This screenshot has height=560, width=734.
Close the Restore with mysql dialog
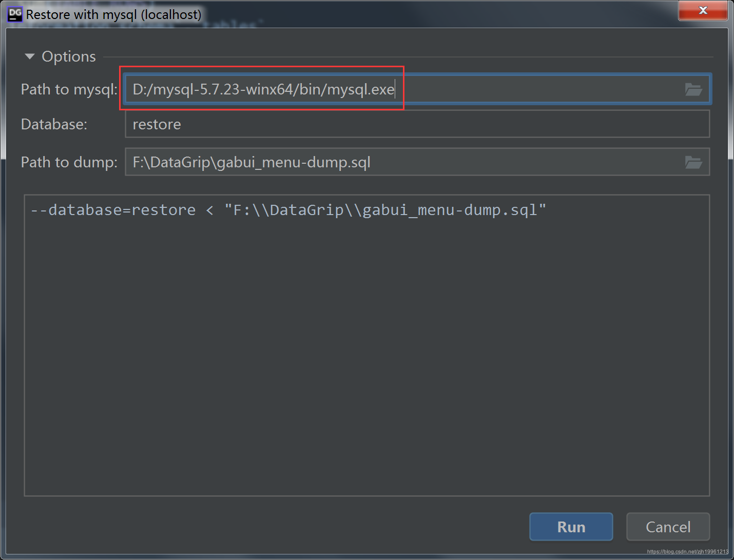click(x=703, y=10)
